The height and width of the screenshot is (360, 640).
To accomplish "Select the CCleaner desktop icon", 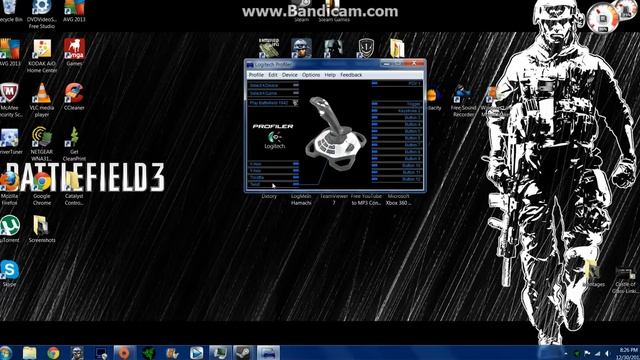I will click(x=74, y=97).
